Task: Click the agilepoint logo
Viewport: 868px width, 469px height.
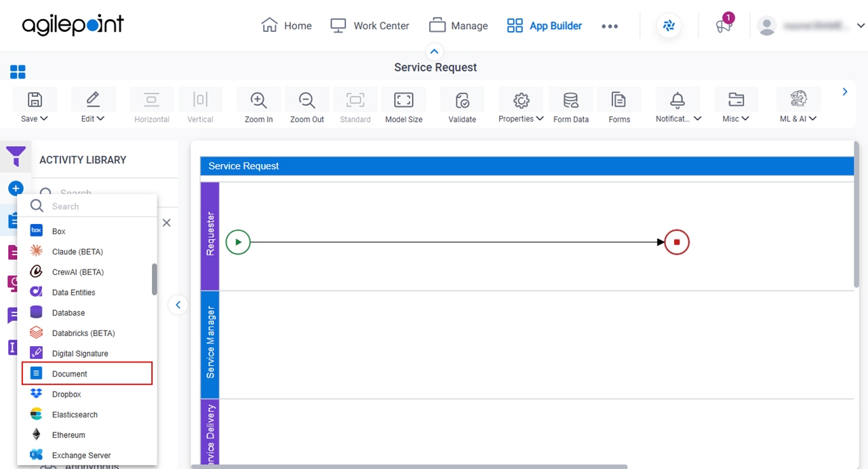Action: [73, 26]
